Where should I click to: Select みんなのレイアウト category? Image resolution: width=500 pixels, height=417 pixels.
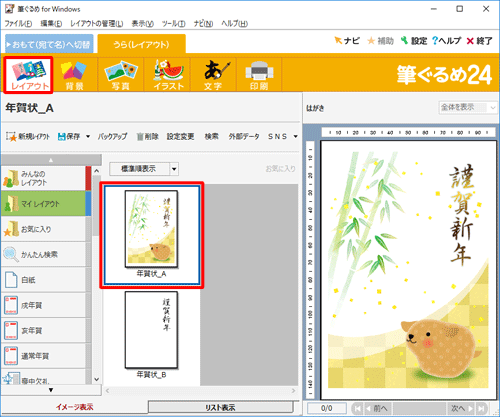[x=44, y=178]
